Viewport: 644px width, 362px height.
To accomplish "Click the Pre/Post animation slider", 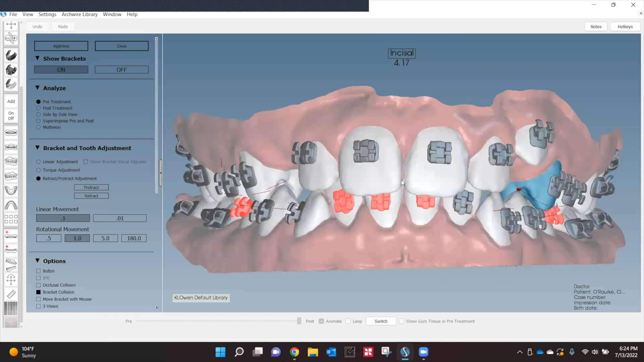I will [x=218, y=321].
